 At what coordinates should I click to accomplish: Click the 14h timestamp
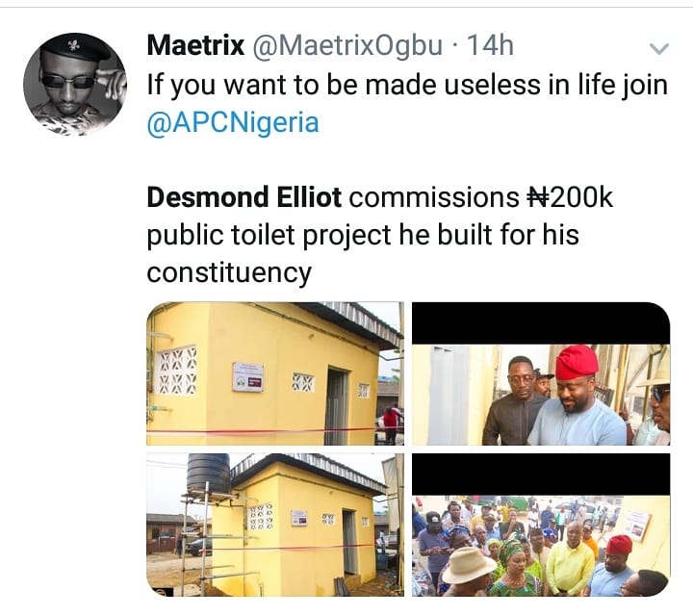pyautogui.click(x=491, y=45)
